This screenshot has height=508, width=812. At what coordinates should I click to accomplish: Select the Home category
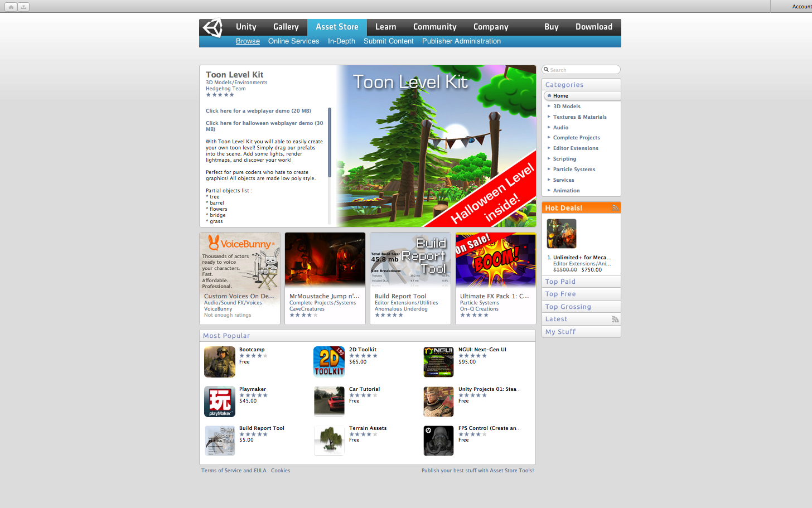coord(581,96)
